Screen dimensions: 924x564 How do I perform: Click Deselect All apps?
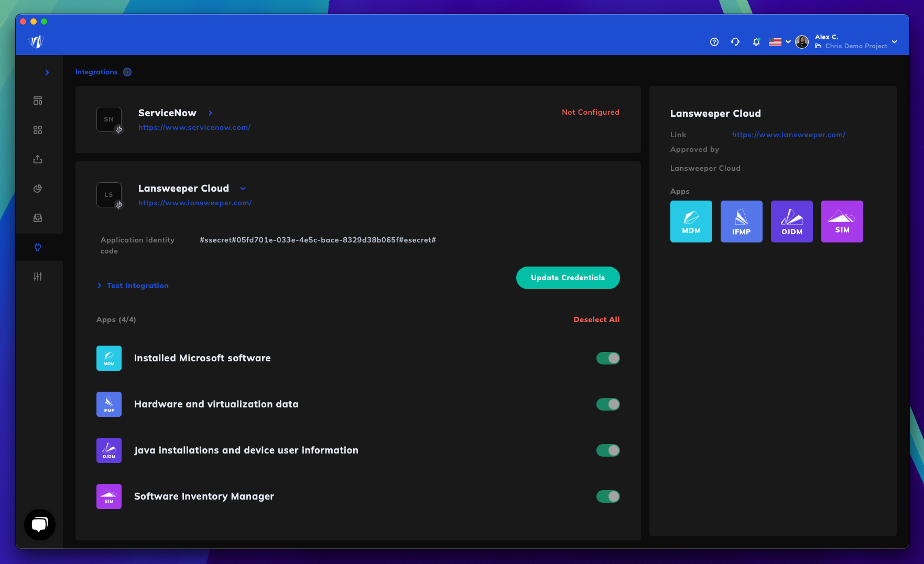coord(596,319)
